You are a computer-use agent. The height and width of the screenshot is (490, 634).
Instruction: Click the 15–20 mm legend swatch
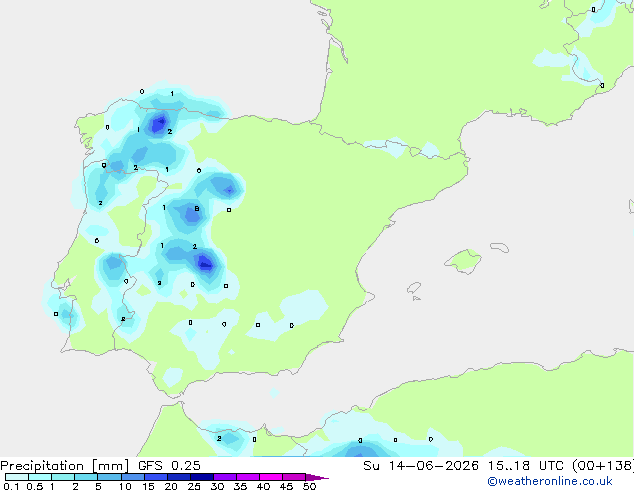click(x=156, y=477)
